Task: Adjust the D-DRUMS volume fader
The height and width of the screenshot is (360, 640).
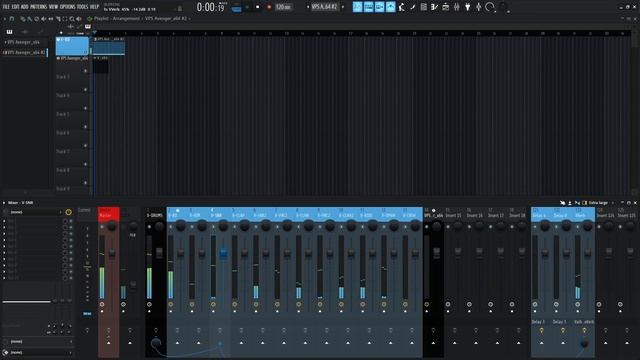Action: point(159,253)
